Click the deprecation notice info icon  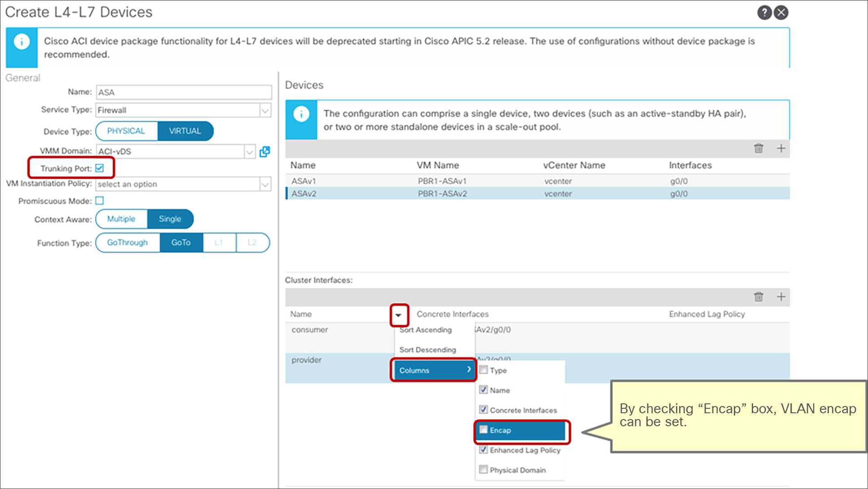pos(22,42)
